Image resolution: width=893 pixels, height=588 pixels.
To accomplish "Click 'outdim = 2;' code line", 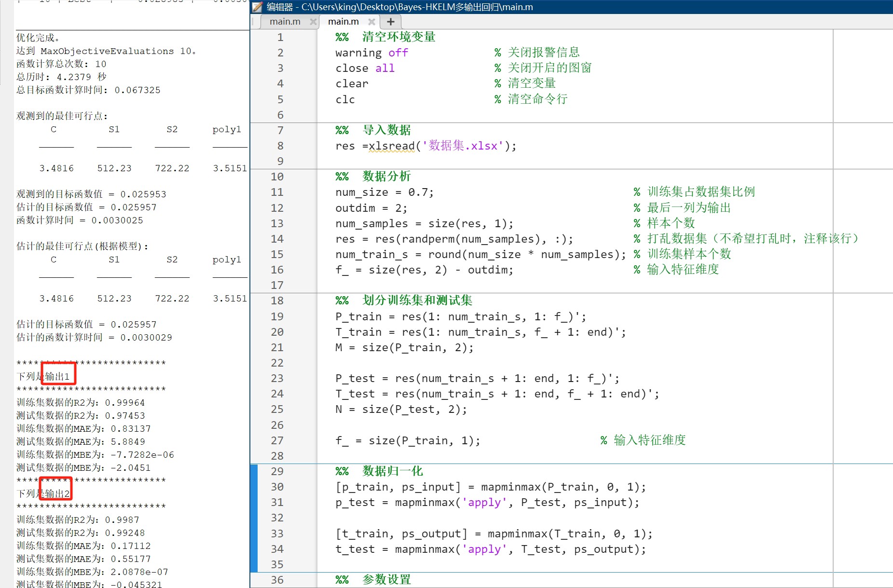I will coord(371,208).
